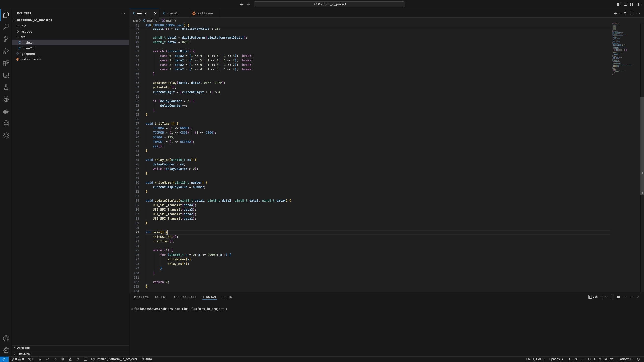Screen dimensions: 644x362
Task: Focus the Platform_io_project search bar
Action: point(329,4)
